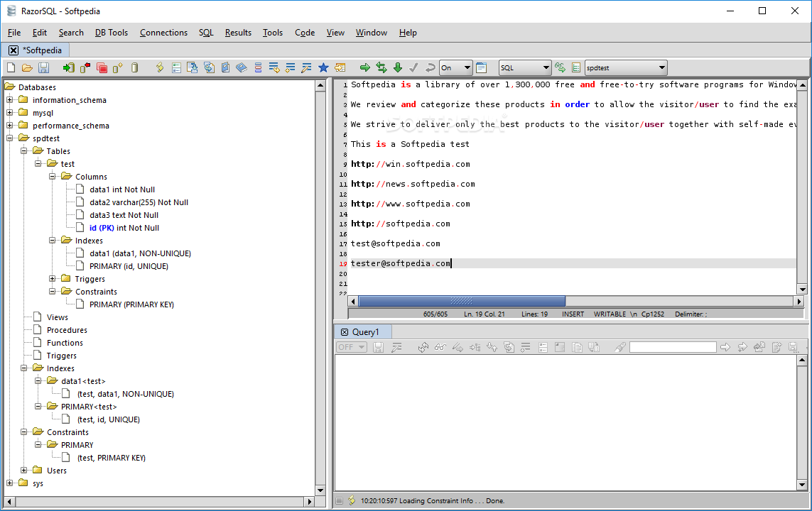The width and height of the screenshot is (812, 511).
Task: Click the disconnect icon with the red arrow
Action: (85, 67)
